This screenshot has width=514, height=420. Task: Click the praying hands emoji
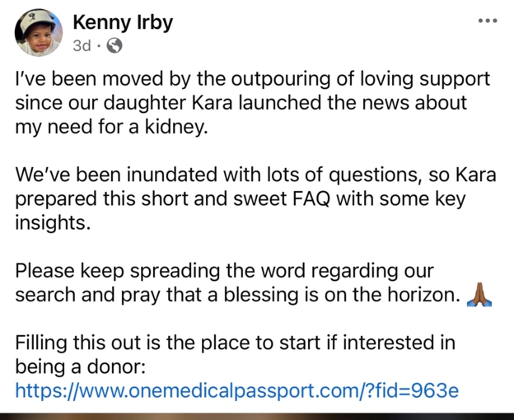coord(479,295)
